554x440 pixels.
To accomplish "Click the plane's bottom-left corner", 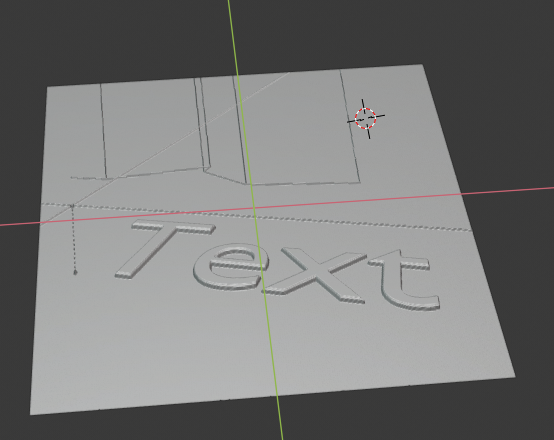I will [31, 414].
